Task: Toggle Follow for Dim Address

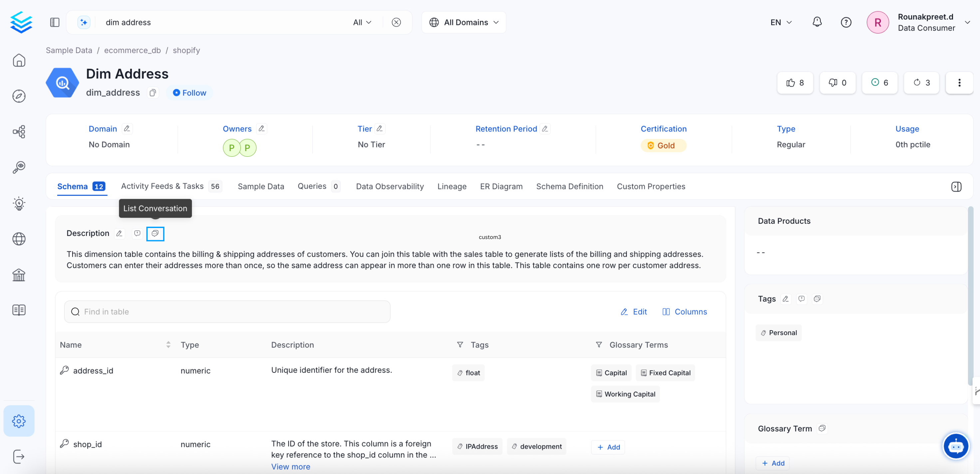Action: 189,93
